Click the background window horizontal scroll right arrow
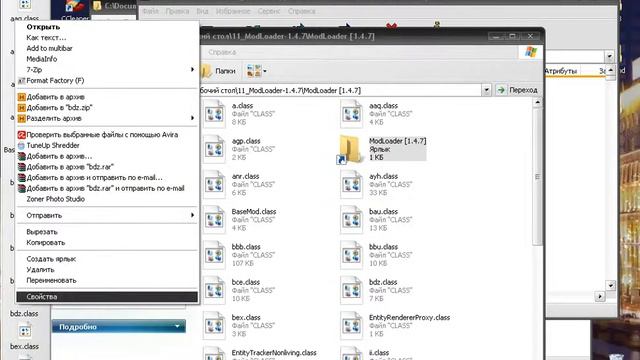640x360 pixels. (600, 296)
